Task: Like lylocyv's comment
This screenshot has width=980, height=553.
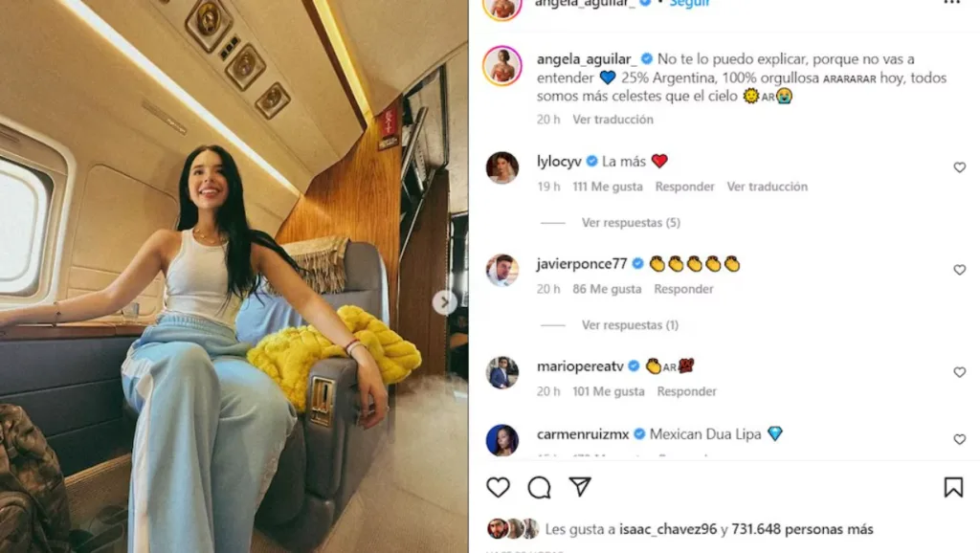Action: point(959,167)
